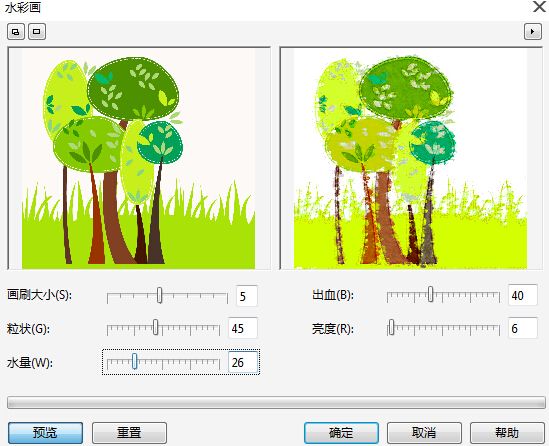The width and height of the screenshot is (549, 446).
Task: Click the watercolor result preview thumbnail
Action: 411,158
